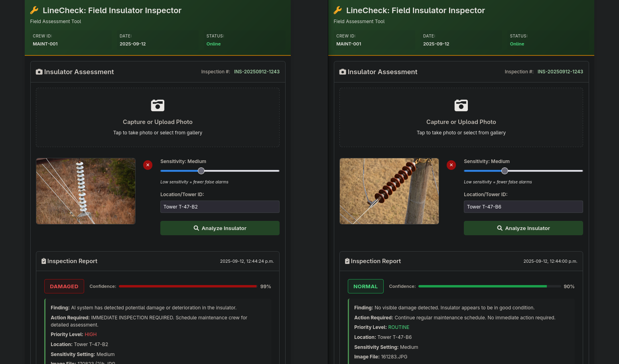Click camera icon beside left Insulator Assessment title
The height and width of the screenshot is (364, 619).
39,72
